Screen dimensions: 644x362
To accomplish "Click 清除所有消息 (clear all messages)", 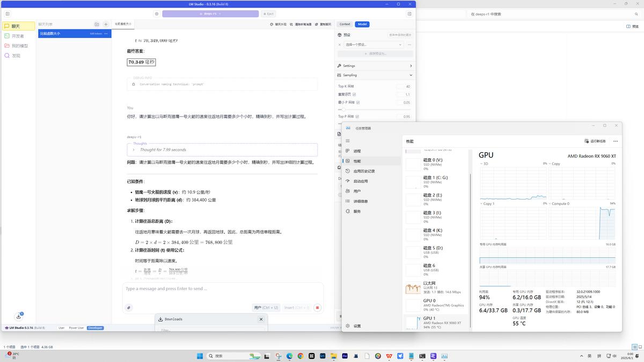I will pos(301,24).
